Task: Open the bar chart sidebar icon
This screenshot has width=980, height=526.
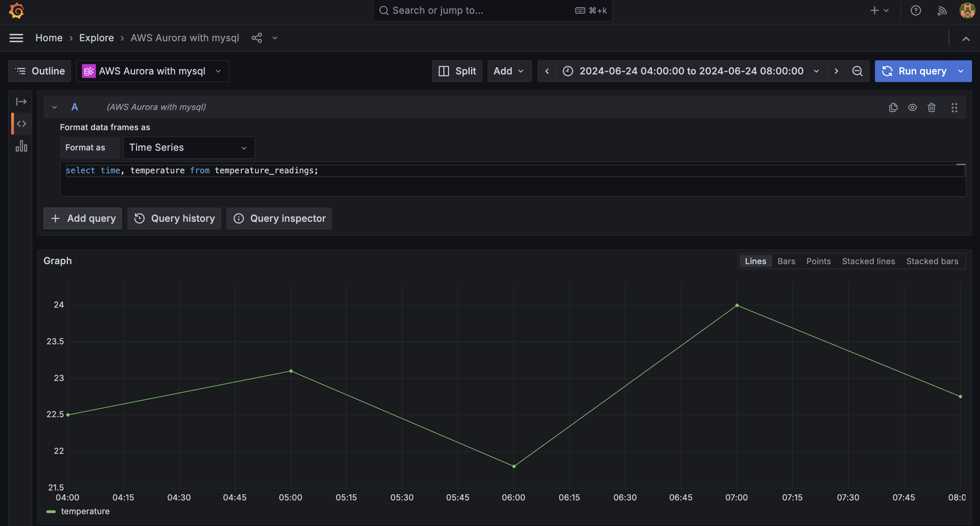Action: 21,146
